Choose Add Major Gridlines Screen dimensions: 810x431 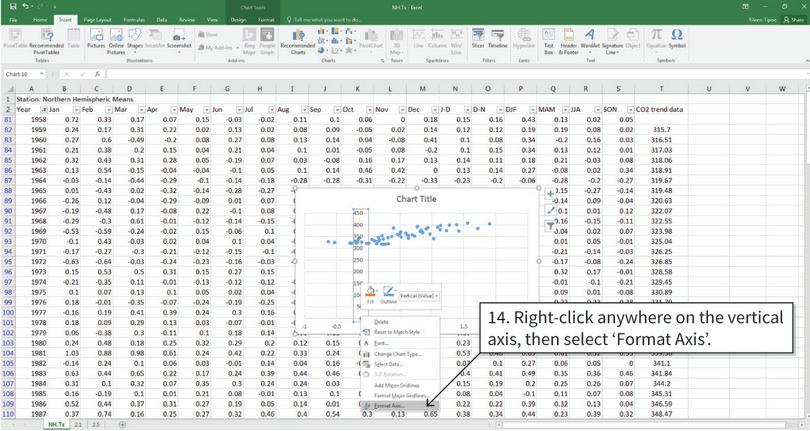399,386
